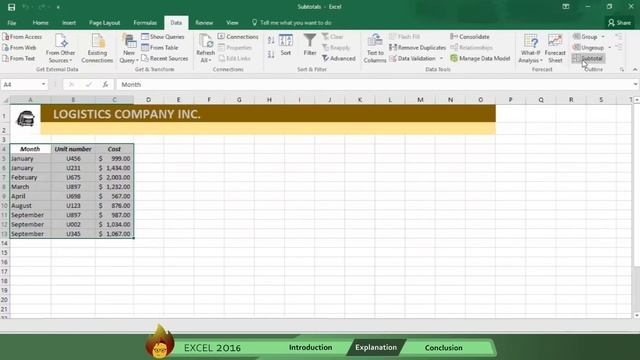Open Advanced filter options
Screen dimensions: 640x360
[x=338, y=58]
